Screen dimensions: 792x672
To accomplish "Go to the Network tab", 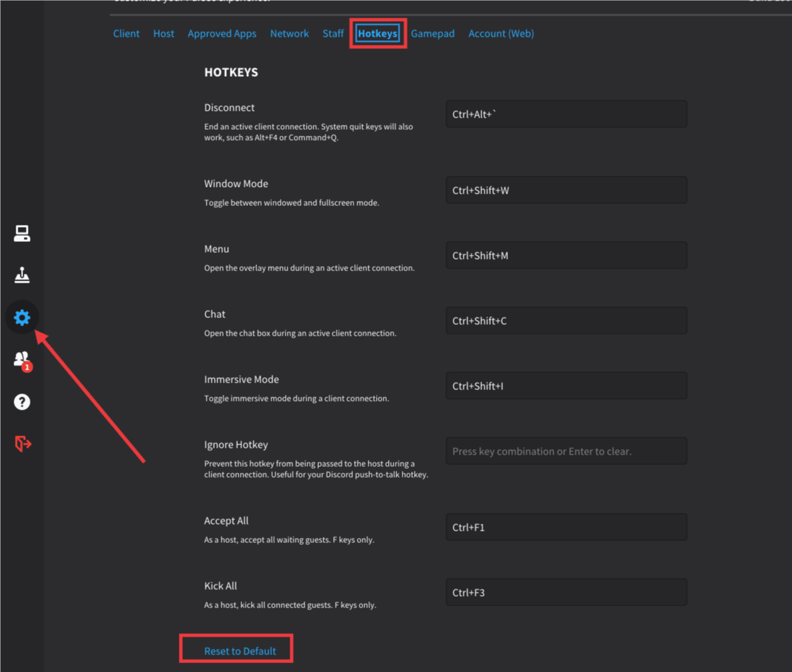I will coord(289,33).
